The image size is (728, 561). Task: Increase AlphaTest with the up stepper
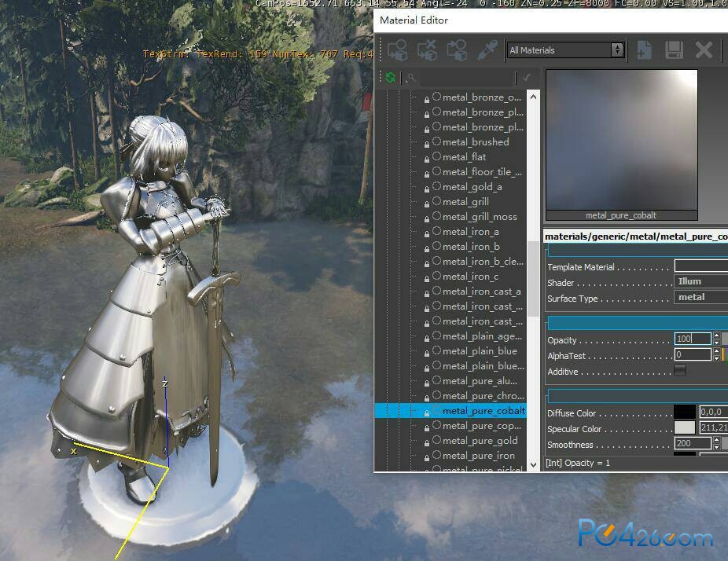click(717, 351)
